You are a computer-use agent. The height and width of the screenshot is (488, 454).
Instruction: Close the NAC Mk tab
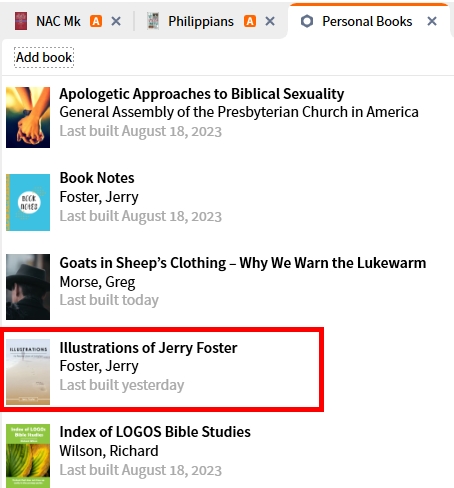(x=116, y=21)
